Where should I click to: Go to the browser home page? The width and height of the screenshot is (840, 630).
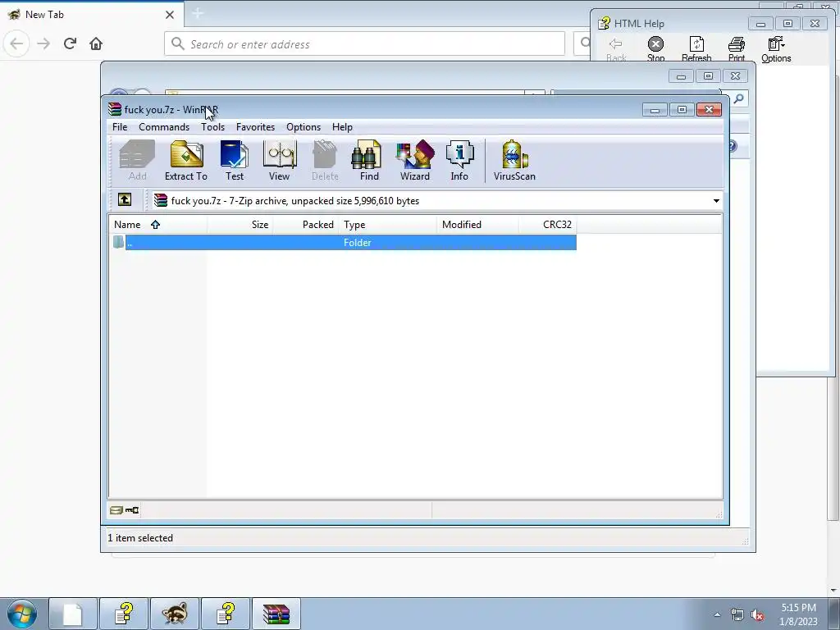coord(96,43)
